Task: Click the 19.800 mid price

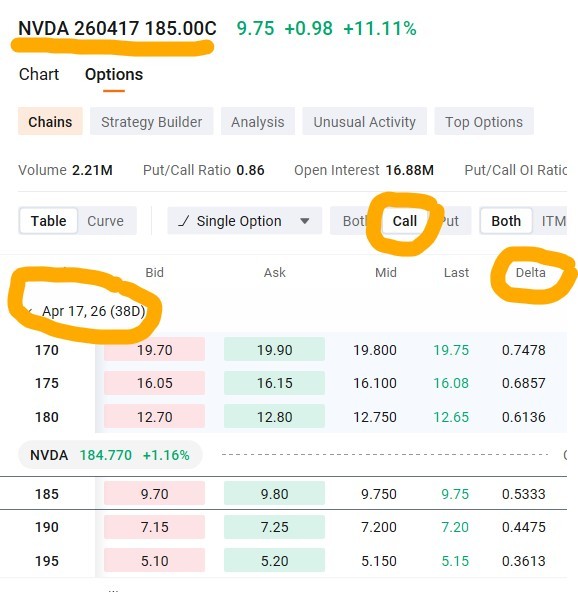Action: pos(375,350)
